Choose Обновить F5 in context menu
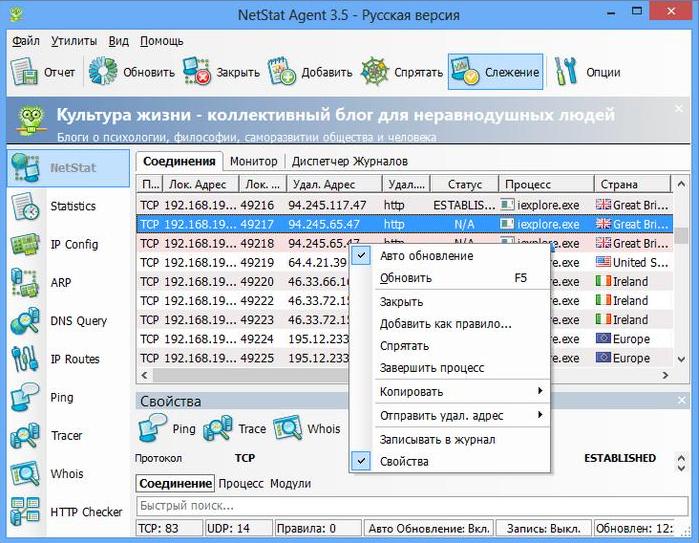699x543 pixels. (449, 278)
